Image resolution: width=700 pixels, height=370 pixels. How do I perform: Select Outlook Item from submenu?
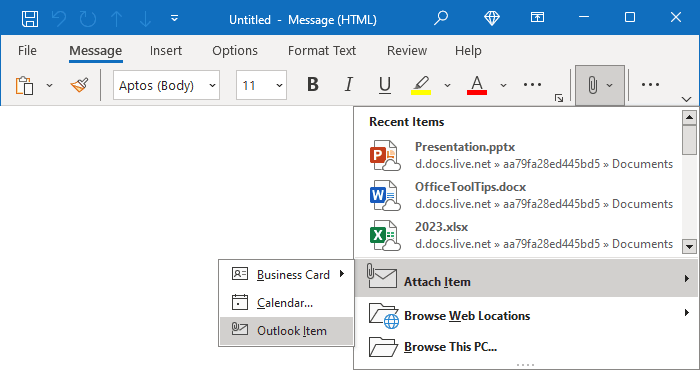click(x=286, y=331)
